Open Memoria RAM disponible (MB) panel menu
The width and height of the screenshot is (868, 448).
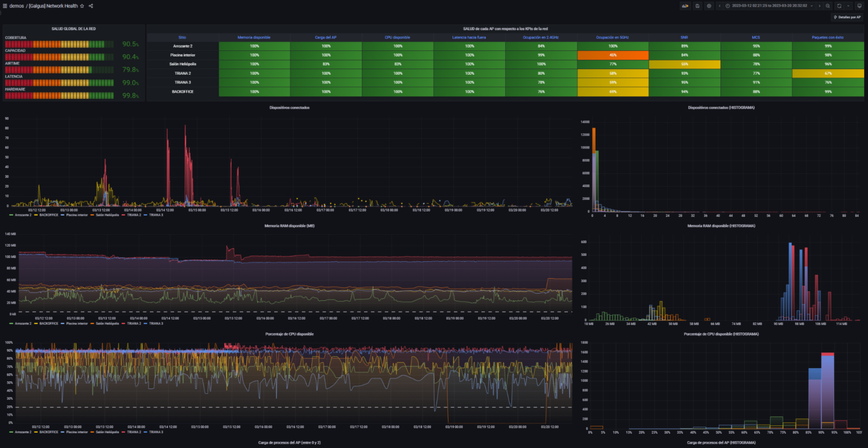[289, 226]
